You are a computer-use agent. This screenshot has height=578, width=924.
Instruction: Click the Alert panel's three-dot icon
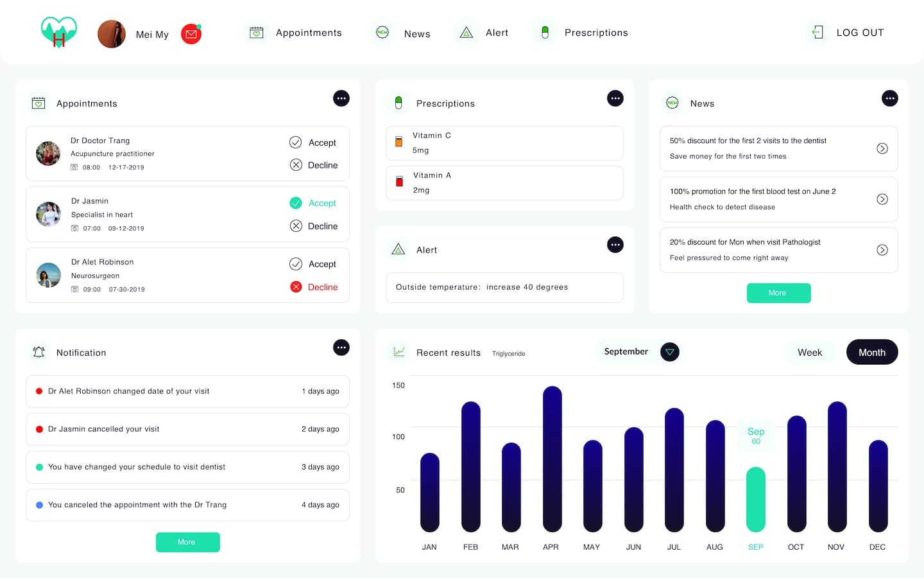pyautogui.click(x=615, y=245)
